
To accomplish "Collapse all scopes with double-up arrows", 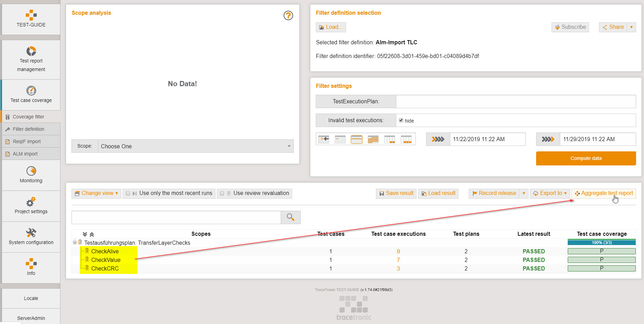I will tap(92, 234).
